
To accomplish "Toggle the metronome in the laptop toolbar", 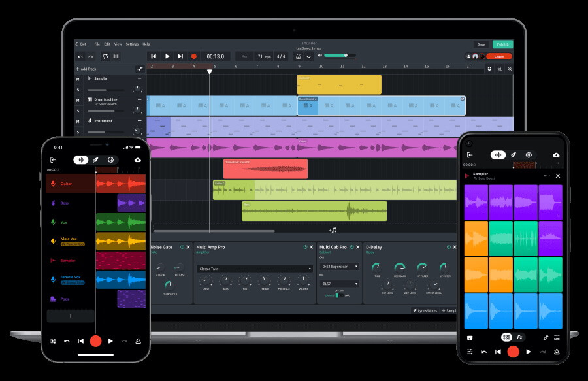I will pos(299,56).
